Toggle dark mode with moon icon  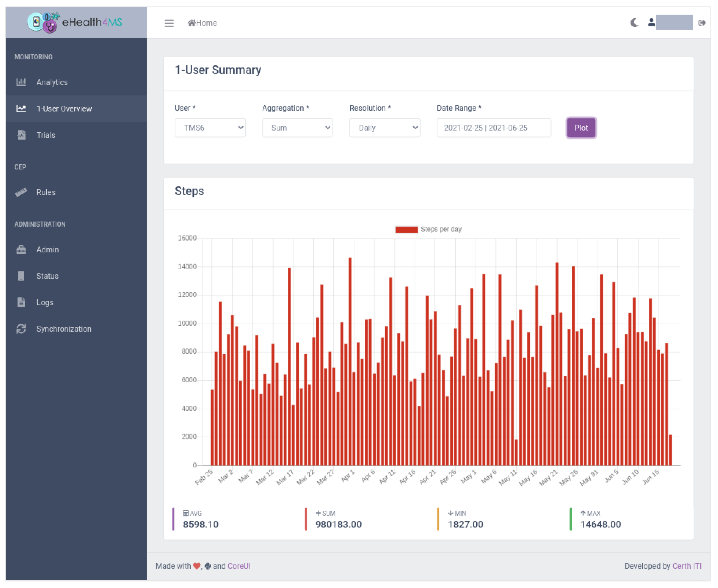click(634, 23)
